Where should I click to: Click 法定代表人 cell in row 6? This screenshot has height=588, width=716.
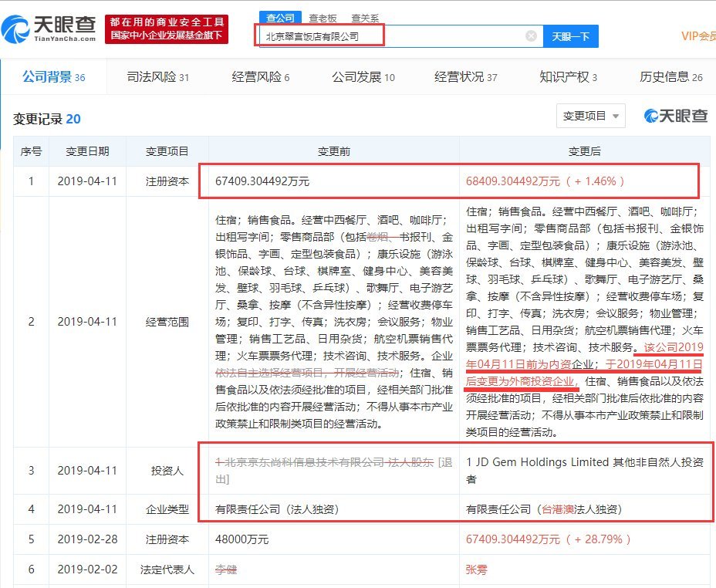click(x=167, y=569)
